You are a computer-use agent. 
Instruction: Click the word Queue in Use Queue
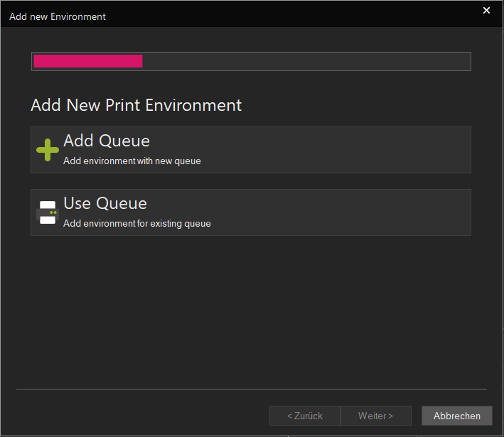tap(122, 203)
